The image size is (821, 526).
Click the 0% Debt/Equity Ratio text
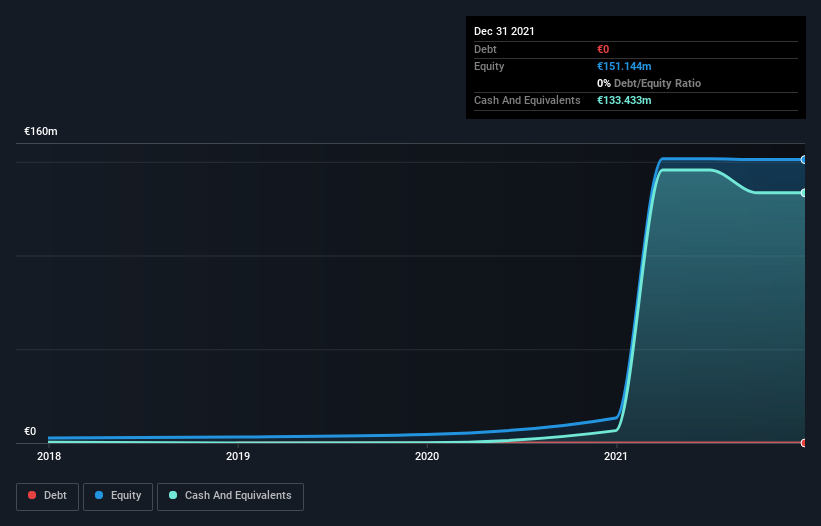[x=649, y=83]
